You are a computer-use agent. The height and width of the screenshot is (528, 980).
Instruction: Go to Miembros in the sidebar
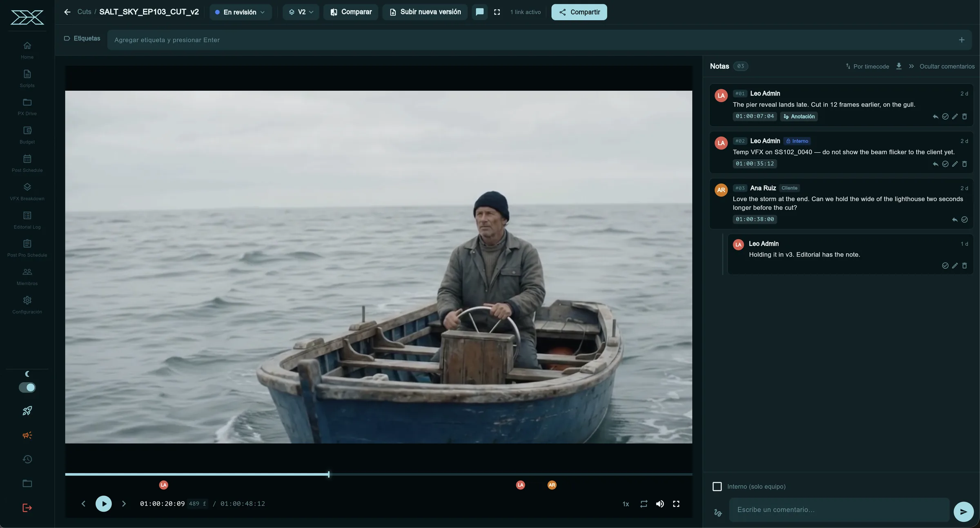pos(27,276)
